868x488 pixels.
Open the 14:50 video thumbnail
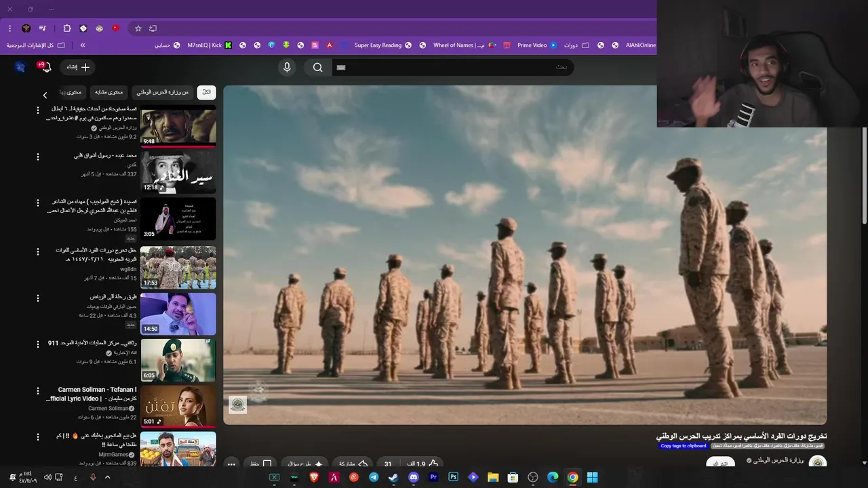click(x=178, y=314)
